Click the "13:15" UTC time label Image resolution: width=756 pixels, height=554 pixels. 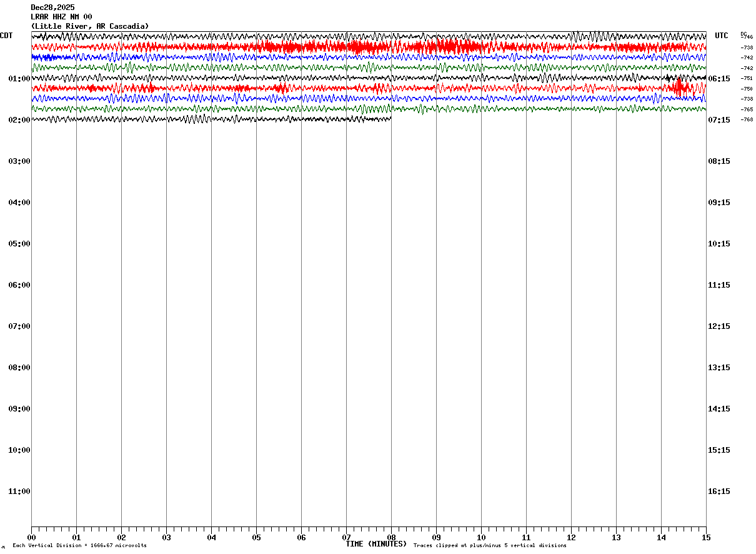(719, 368)
